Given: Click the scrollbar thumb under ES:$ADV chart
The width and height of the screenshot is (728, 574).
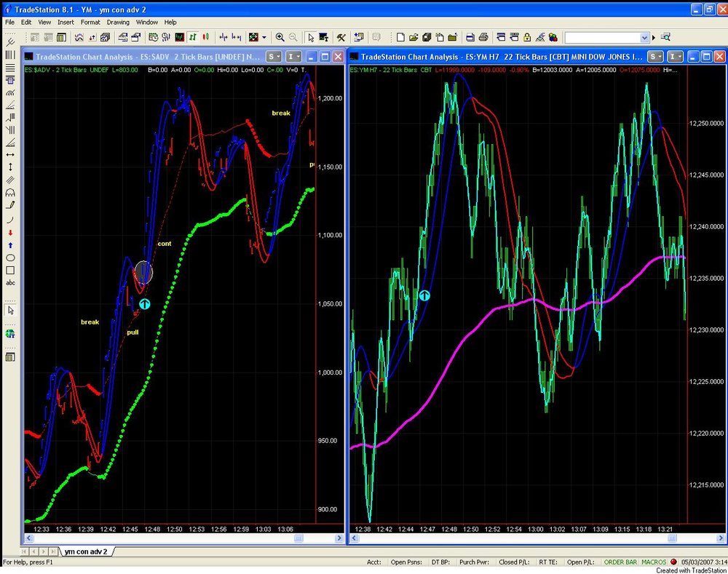Looking at the screenshot, I should coord(298,538).
